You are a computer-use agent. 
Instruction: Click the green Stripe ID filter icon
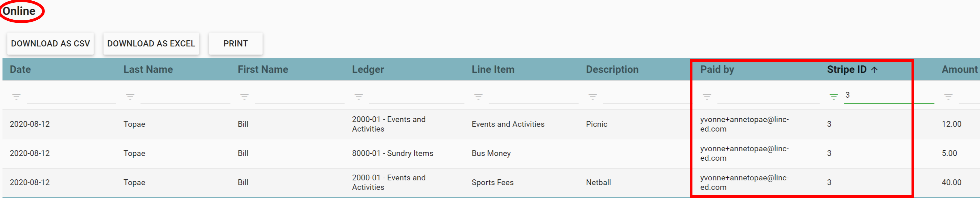[834, 97]
